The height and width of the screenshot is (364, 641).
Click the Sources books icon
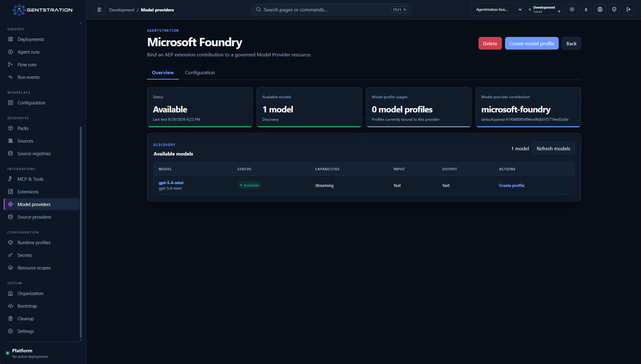10,141
